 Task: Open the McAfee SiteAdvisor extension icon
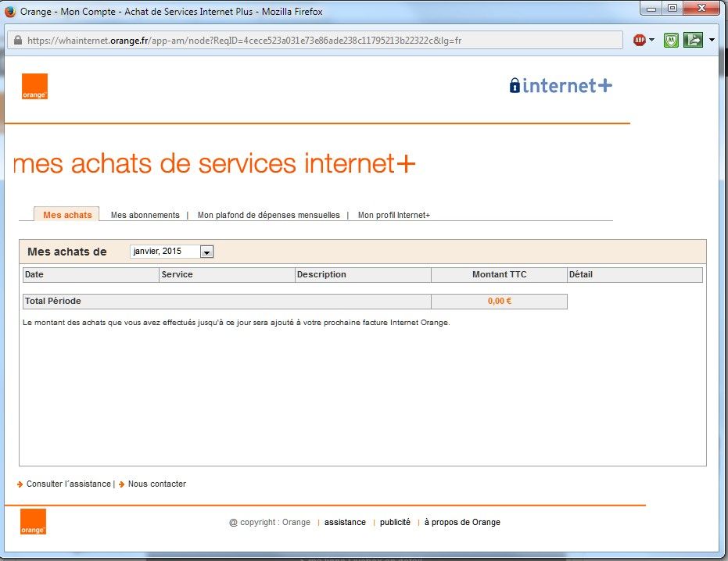pyautogui.click(x=670, y=39)
